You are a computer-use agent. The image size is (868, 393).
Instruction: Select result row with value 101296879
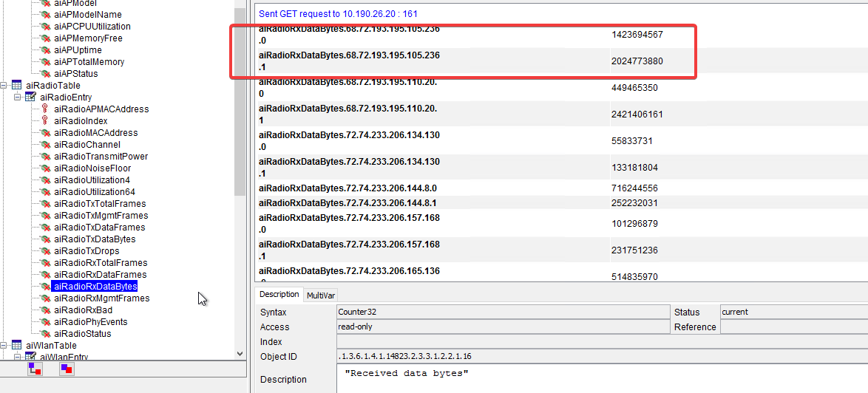click(563, 223)
